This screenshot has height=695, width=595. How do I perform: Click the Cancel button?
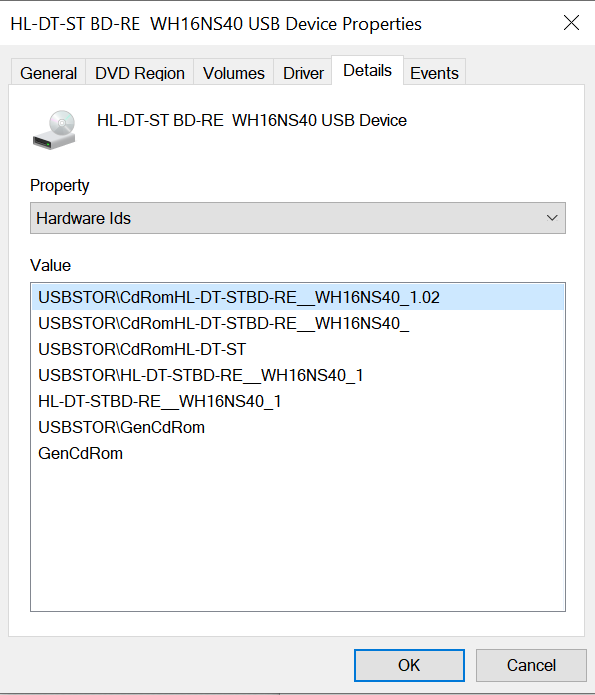(531, 665)
